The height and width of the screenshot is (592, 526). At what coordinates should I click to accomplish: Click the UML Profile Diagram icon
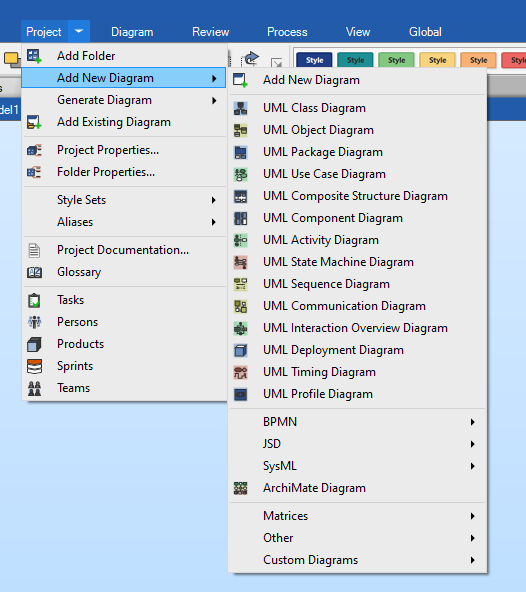240,395
